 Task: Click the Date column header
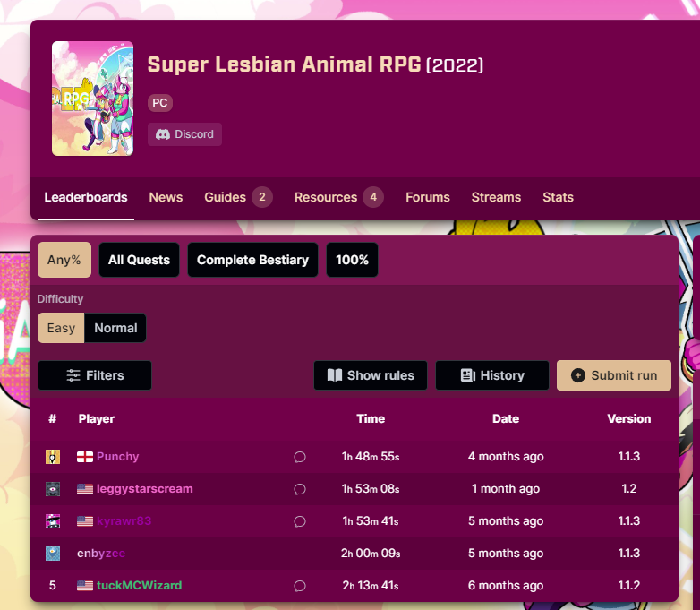pos(506,418)
